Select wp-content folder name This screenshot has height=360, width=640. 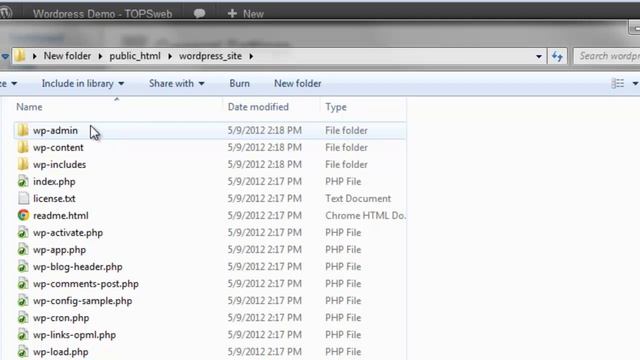tap(58, 147)
